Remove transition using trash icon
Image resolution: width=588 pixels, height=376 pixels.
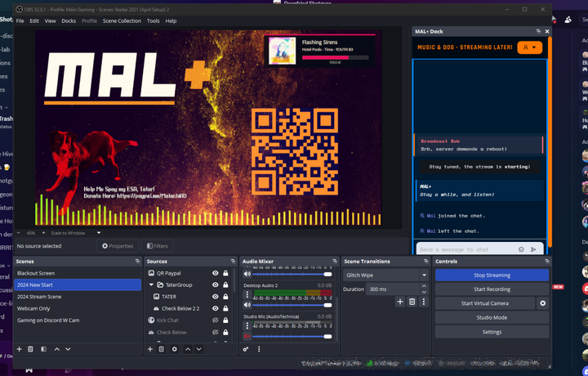412,302
